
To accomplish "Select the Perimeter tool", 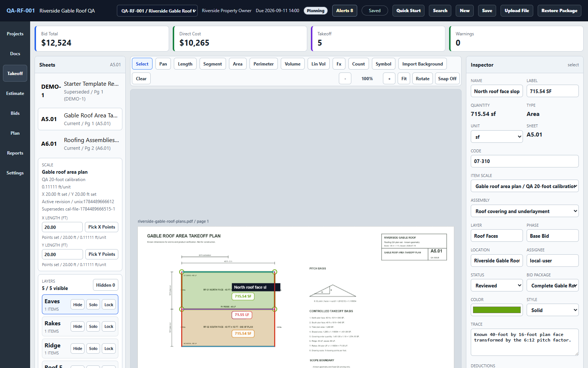I will (263, 64).
